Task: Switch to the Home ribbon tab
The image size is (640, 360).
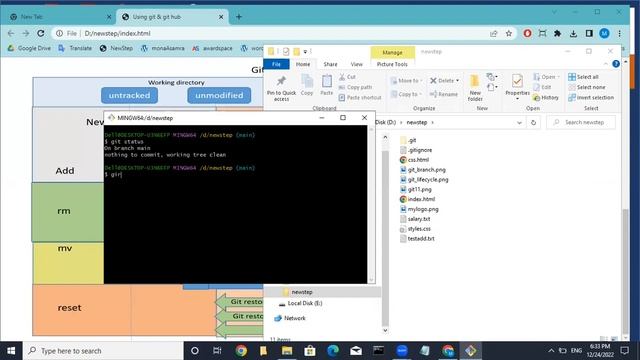Action: (303, 64)
